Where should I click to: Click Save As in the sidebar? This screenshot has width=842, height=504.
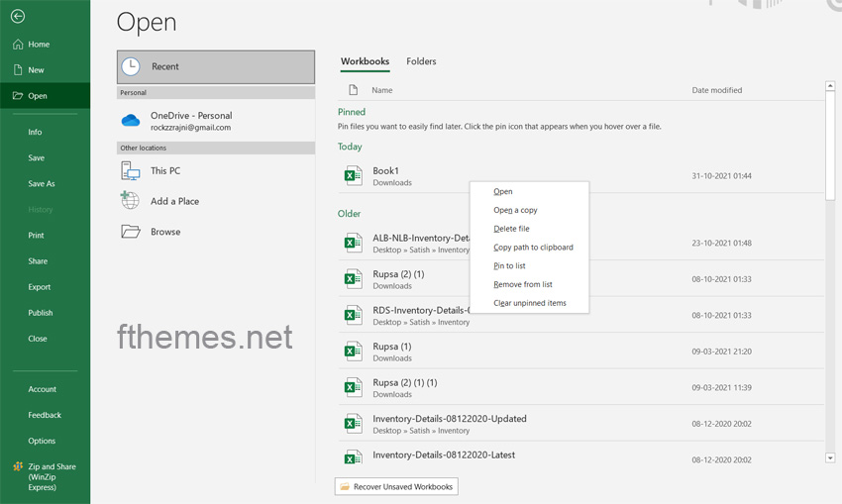(42, 183)
